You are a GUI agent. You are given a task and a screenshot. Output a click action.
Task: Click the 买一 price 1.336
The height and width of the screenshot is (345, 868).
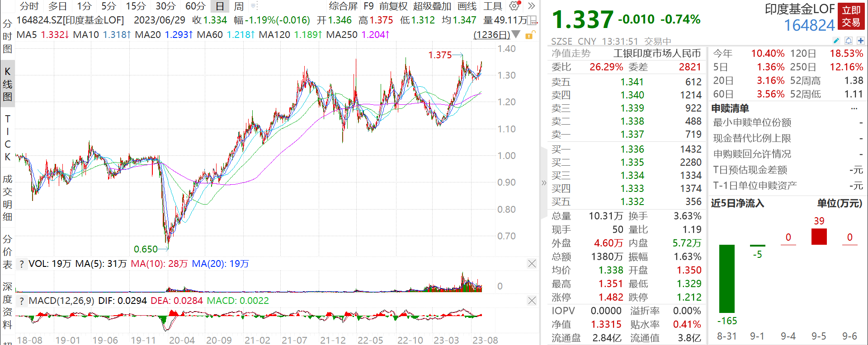point(632,149)
